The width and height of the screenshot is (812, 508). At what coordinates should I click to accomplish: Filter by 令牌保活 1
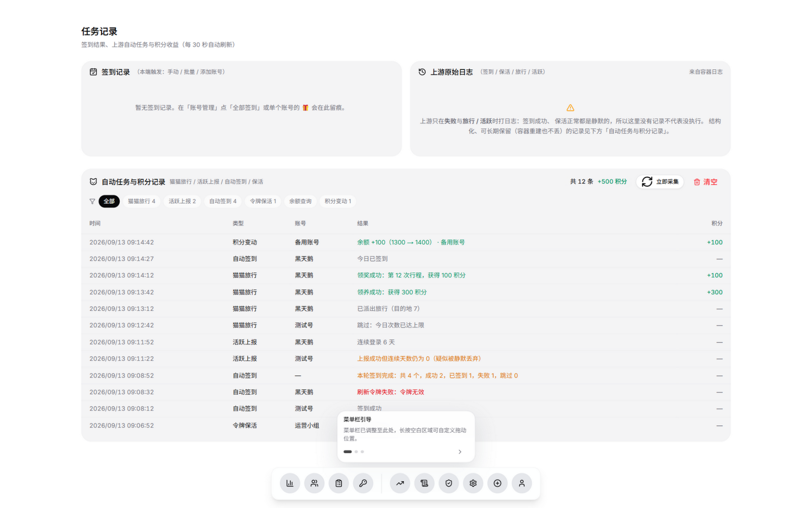tap(263, 201)
